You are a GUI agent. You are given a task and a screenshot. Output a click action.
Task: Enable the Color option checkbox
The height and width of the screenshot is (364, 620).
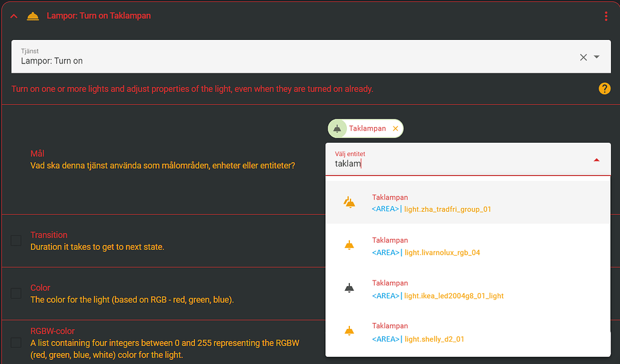pos(16,293)
